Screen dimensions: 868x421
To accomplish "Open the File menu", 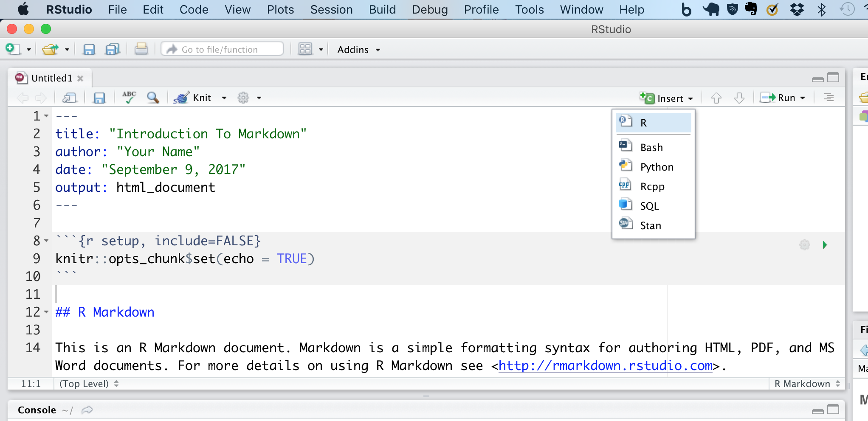I will [117, 9].
